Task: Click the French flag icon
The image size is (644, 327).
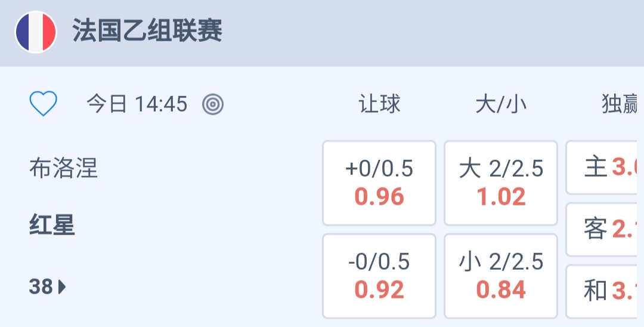Action: pyautogui.click(x=36, y=32)
